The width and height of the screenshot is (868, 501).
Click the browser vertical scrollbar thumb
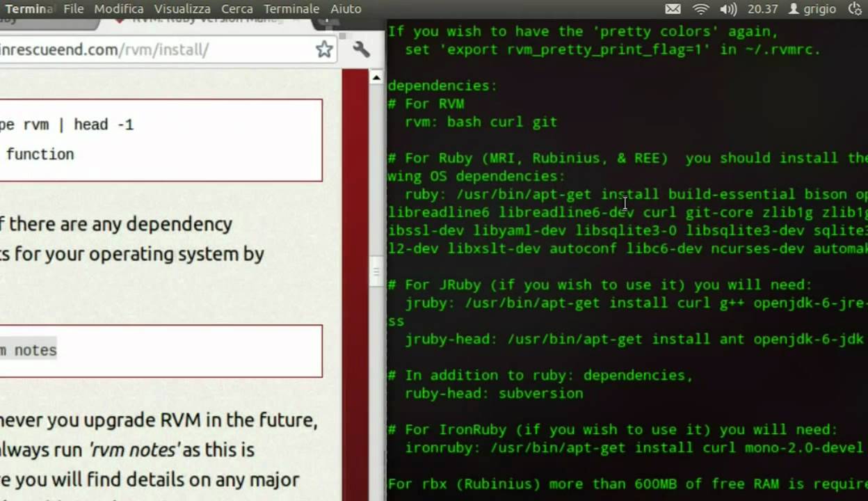376,271
